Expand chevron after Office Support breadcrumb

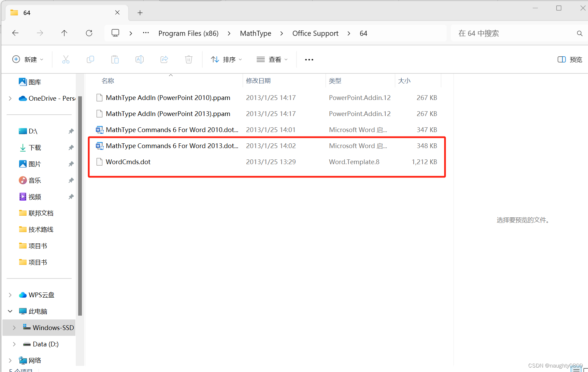click(x=349, y=33)
